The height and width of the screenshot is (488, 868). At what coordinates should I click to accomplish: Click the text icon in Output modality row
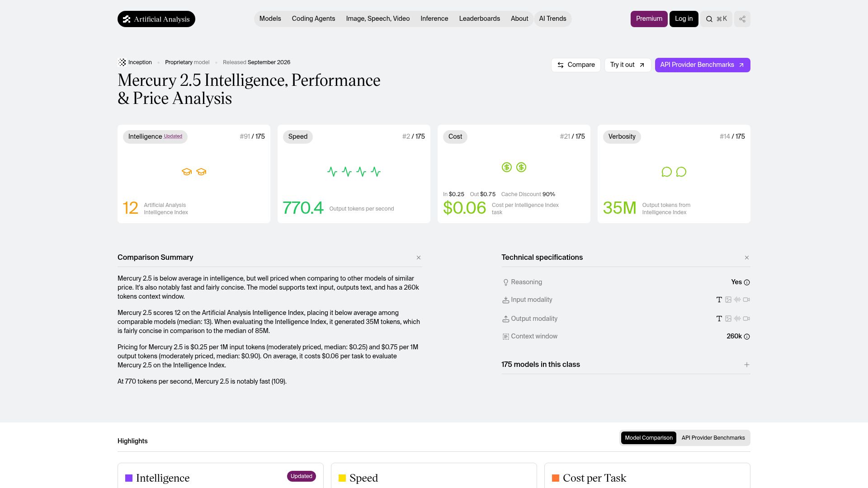[x=719, y=319]
